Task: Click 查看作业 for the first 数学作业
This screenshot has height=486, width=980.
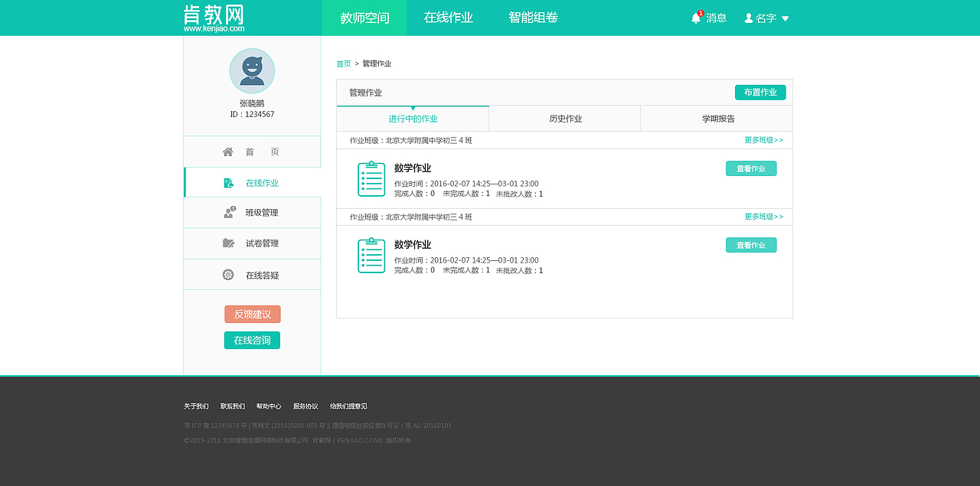Action: click(x=751, y=168)
